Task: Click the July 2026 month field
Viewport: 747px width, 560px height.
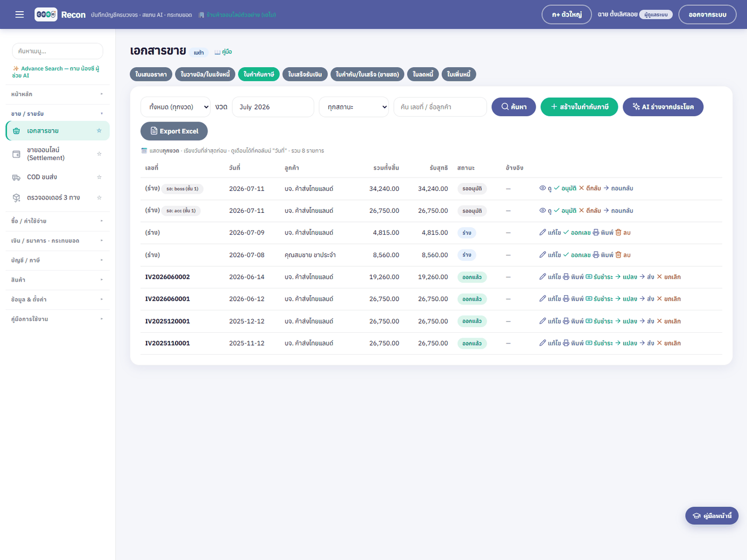Action: (273, 107)
